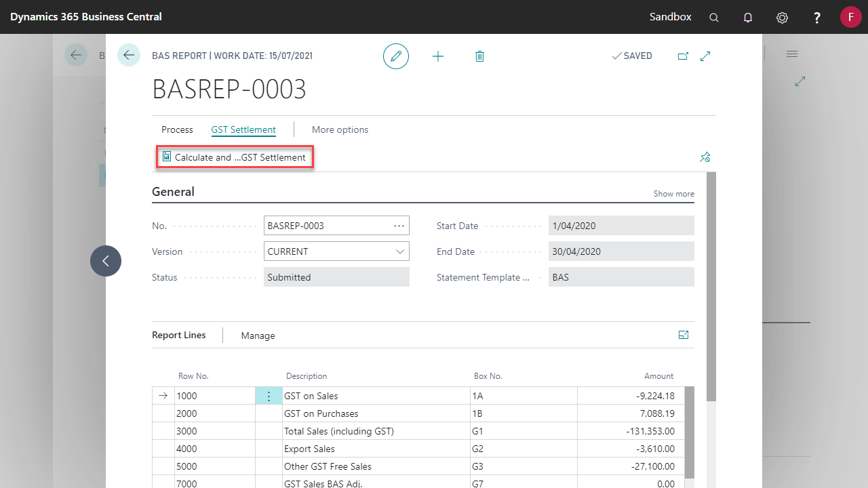Pin the action bar
Screen dimensions: 868x488
tap(705, 157)
